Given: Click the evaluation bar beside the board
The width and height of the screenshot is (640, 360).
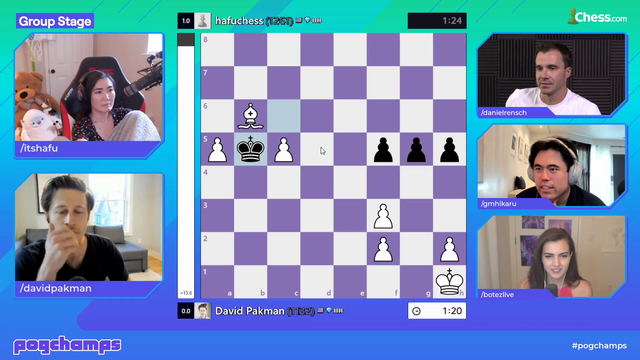Looking at the screenshot, I should pos(186,166).
